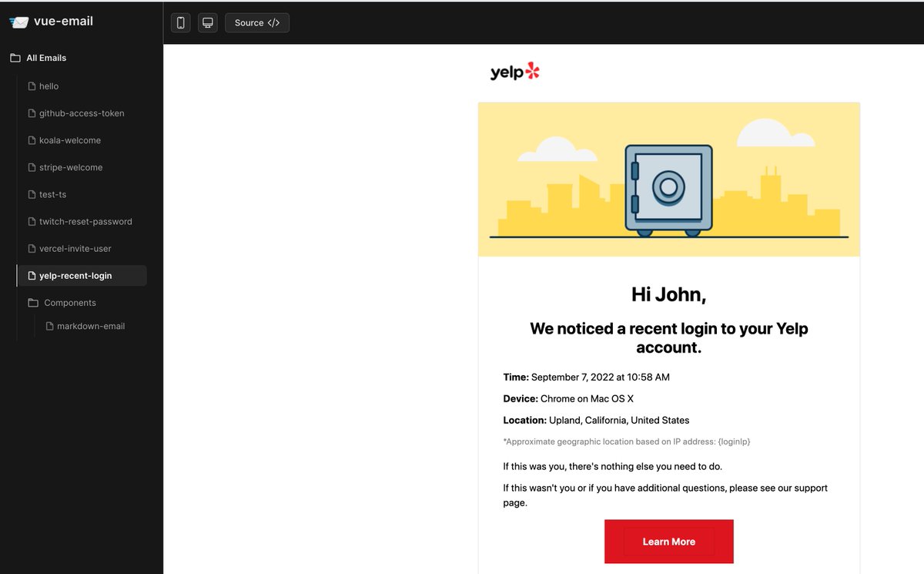Screen dimensions: 924x574
Task: Open the markdown-email component
Action: point(91,326)
